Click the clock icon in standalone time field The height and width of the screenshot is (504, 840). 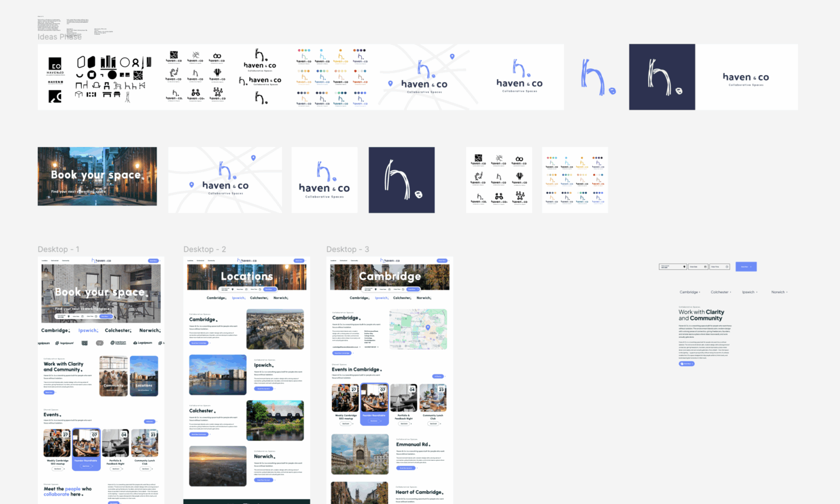727,266
